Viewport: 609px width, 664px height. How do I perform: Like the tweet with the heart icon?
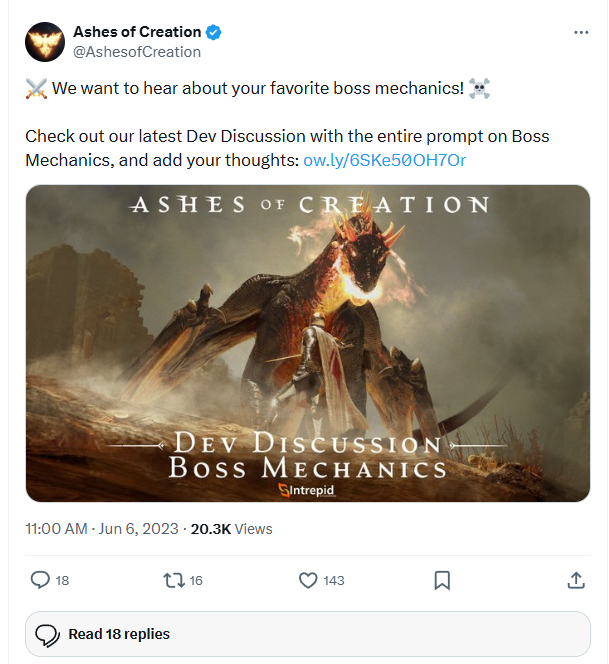[x=308, y=580]
